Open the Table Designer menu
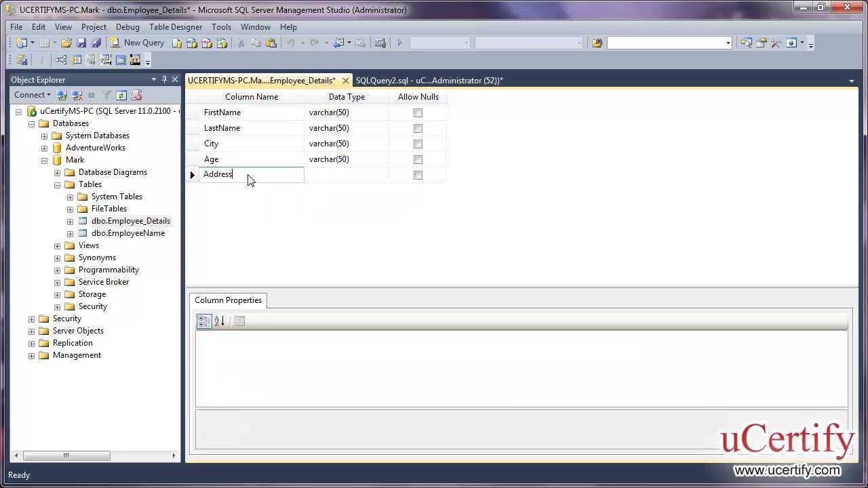 coord(176,27)
